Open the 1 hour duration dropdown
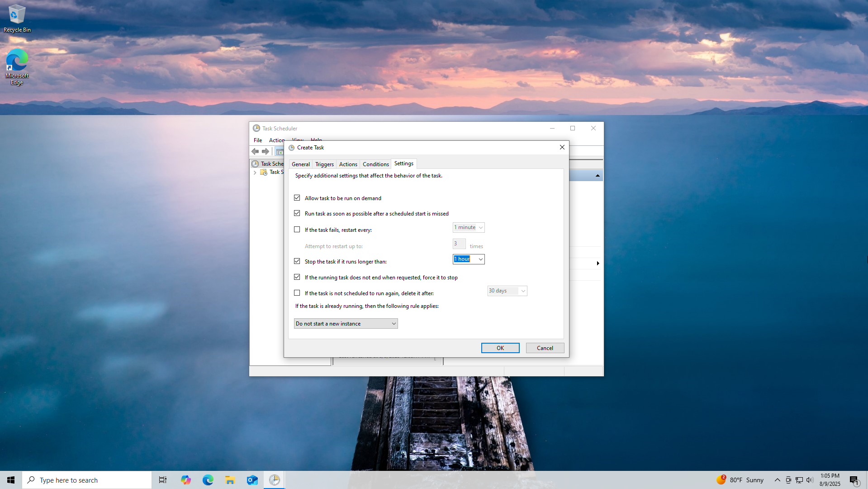This screenshot has width=868, height=489. tap(481, 259)
